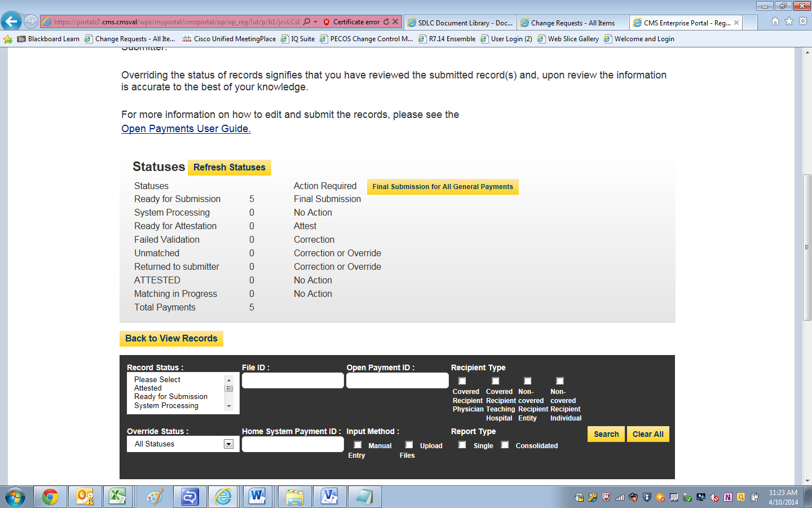
Task: Open Microsoft Word from taskbar
Action: [258, 497]
